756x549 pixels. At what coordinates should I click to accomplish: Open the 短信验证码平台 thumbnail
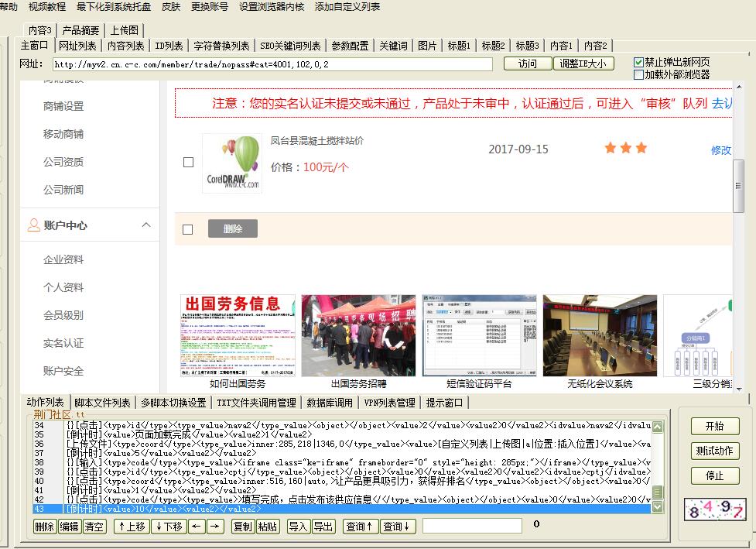point(479,335)
